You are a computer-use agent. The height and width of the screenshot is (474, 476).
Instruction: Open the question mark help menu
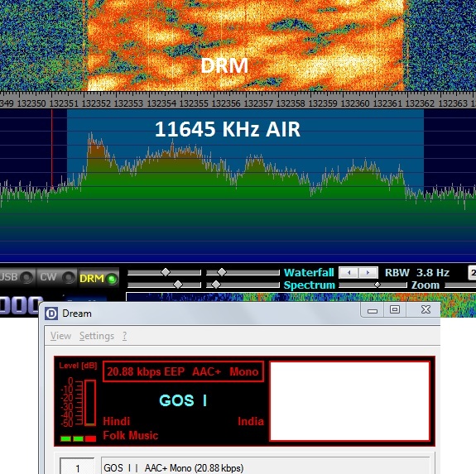click(124, 336)
